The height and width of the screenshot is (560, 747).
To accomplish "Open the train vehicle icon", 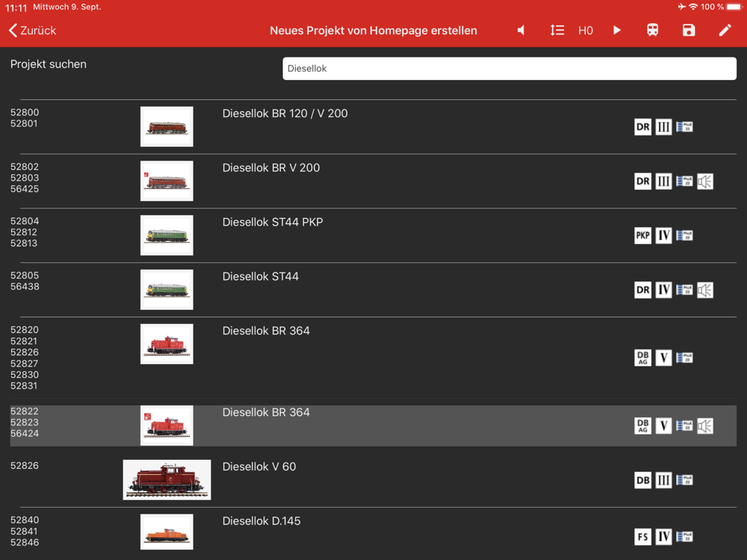I will 653,31.
